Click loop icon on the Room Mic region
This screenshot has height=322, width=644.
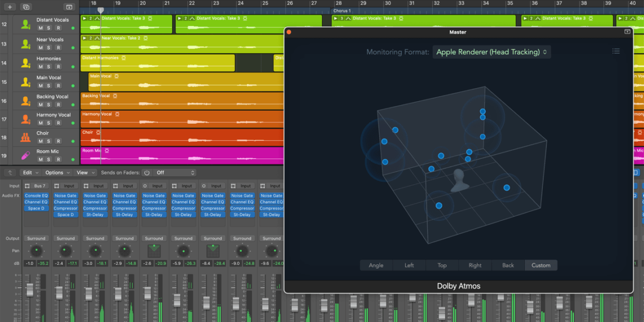click(107, 150)
